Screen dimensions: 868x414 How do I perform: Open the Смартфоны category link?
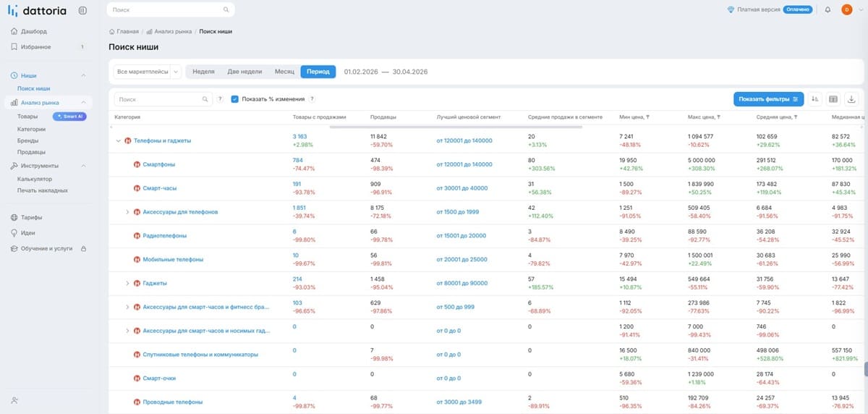pyautogui.click(x=158, y=164)
